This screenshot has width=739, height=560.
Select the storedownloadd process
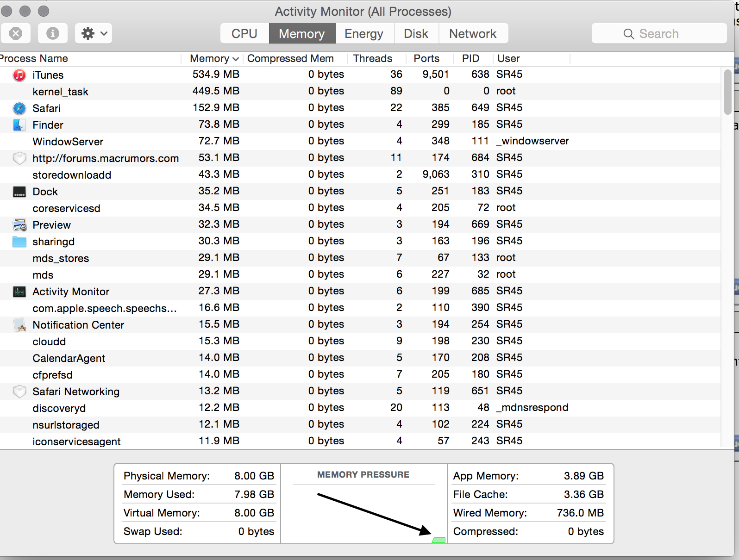pyautogui.click(x=360, y=175)
